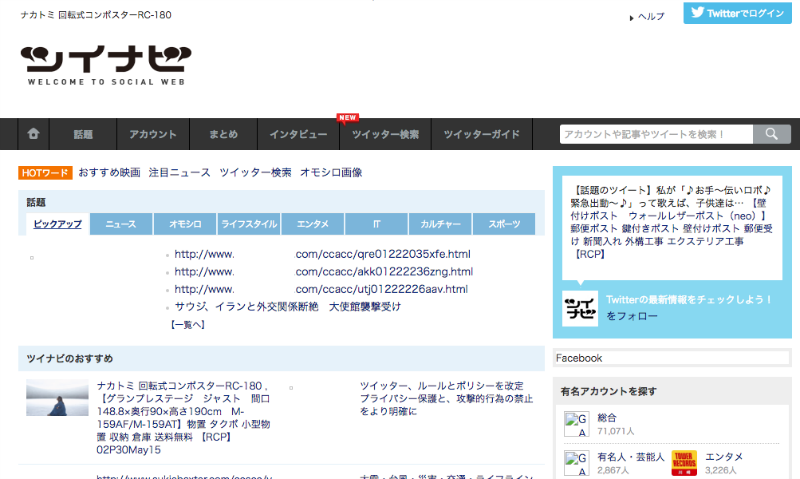Switch to the スポーツ tab

(504, 224)
